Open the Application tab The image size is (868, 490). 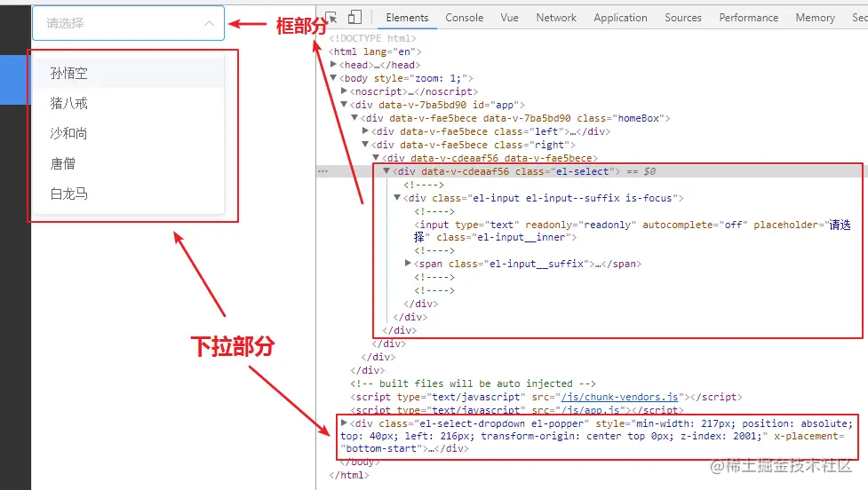tap(620, 18)
